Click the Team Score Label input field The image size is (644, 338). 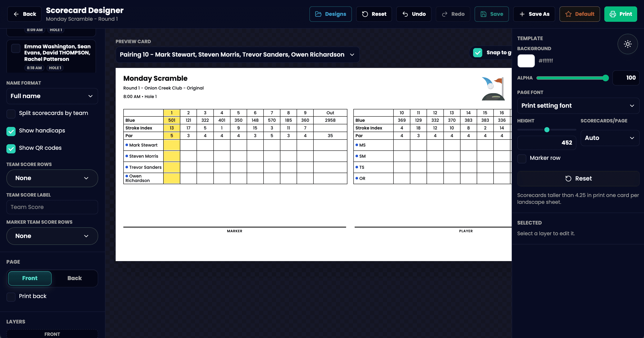[52, 207]
